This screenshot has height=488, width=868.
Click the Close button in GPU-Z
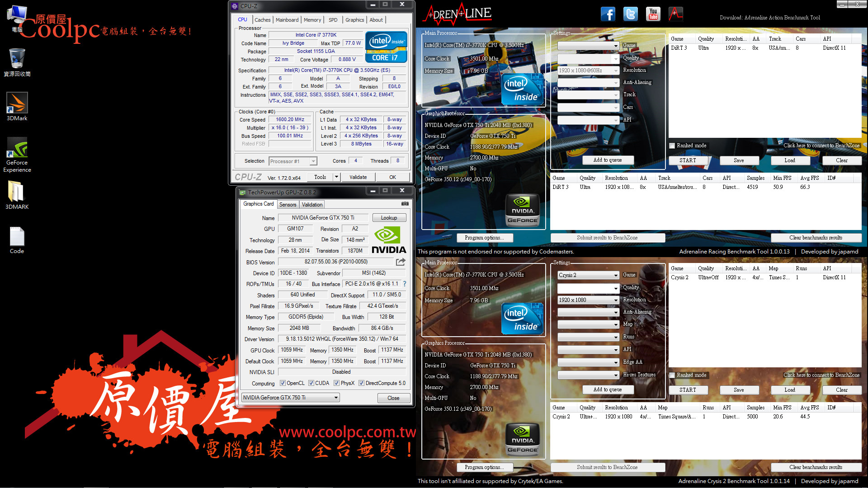[393, 398]
